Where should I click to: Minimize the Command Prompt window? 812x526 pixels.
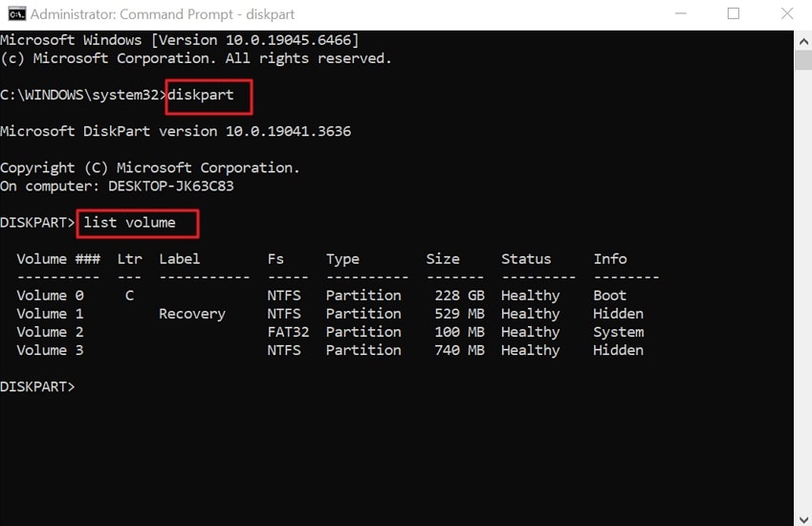pyautogui.click(x=682, y=14)
